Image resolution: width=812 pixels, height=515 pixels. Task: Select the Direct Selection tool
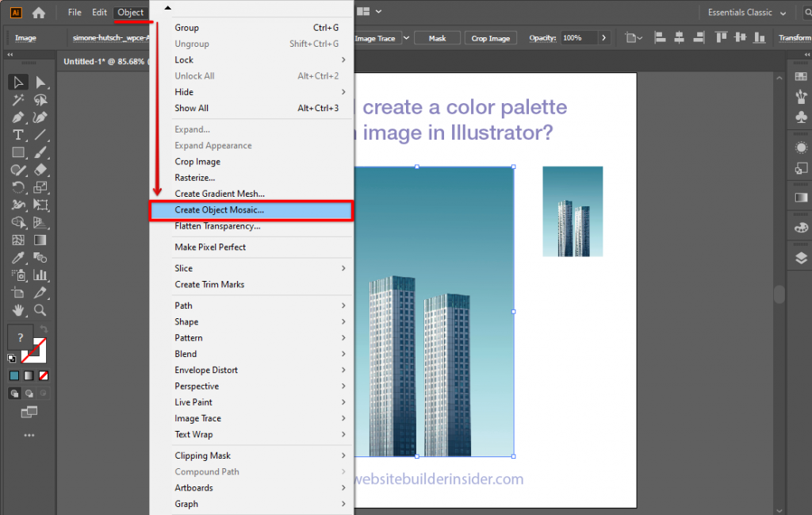[x=40, y=83]
